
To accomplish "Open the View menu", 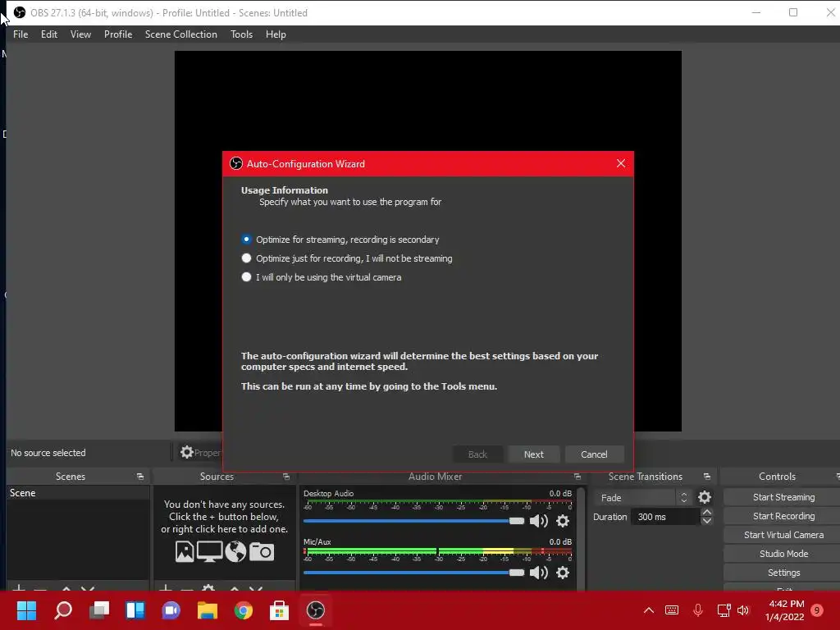I will click(x=80, y=34).
